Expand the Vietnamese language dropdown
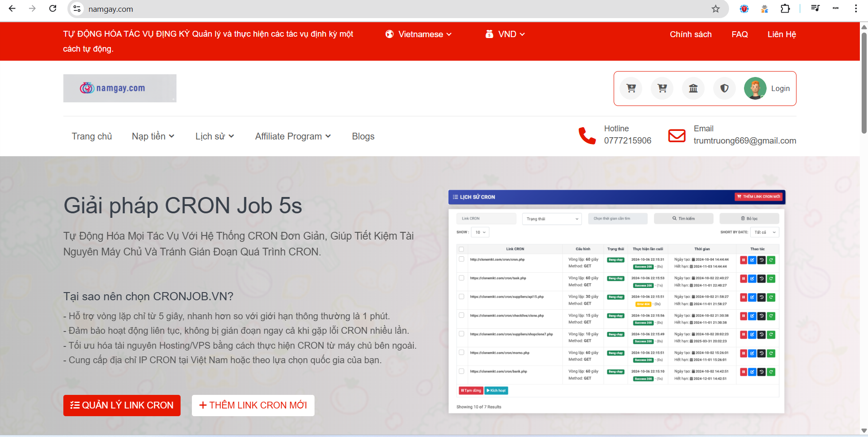The height and width of the screenshot is (437, 868). [419, 34]
